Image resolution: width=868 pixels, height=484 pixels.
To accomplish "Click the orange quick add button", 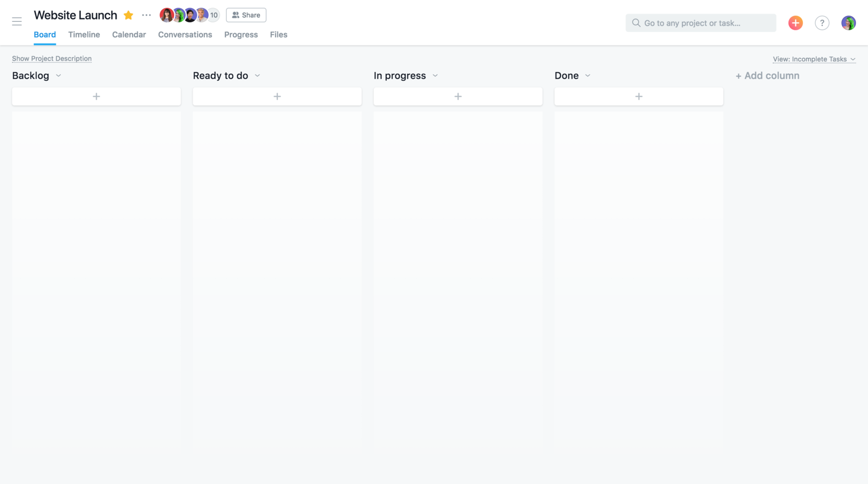I will point(795,23).
